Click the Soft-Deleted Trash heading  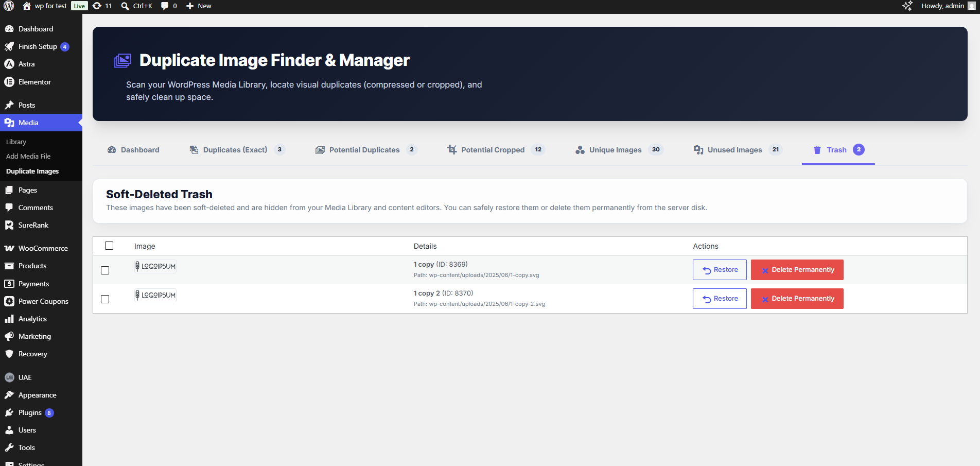pyautogui.click(x=159, y=194)
